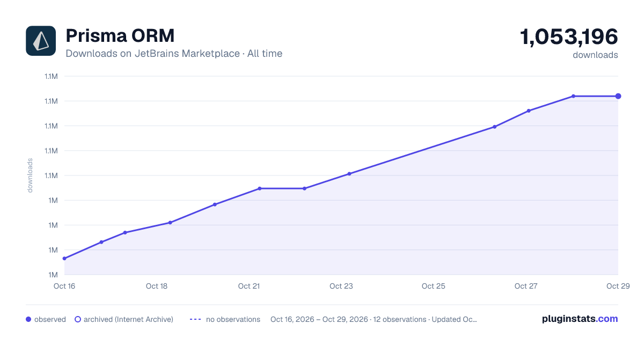Click the 'observed' legend label
The height and width of the screenshot is (338, 644).
50,319
